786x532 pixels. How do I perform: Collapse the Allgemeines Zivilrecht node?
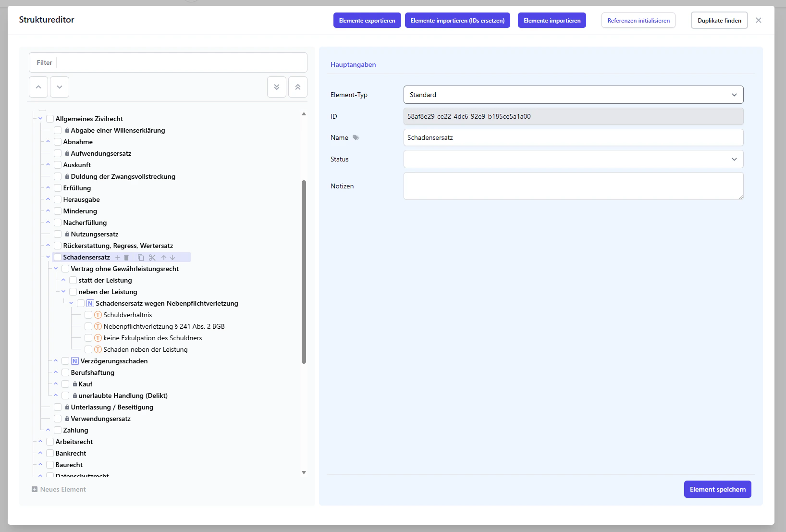[40, 118]
